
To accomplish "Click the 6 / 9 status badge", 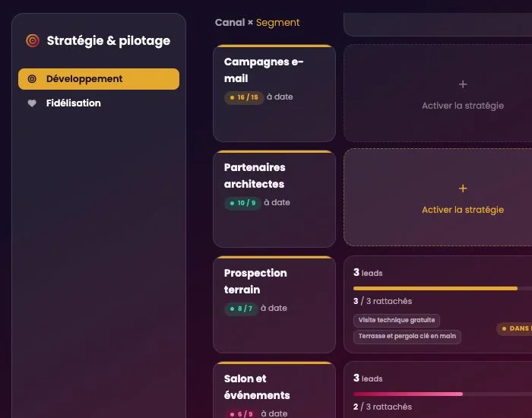I will pos(242,414).
